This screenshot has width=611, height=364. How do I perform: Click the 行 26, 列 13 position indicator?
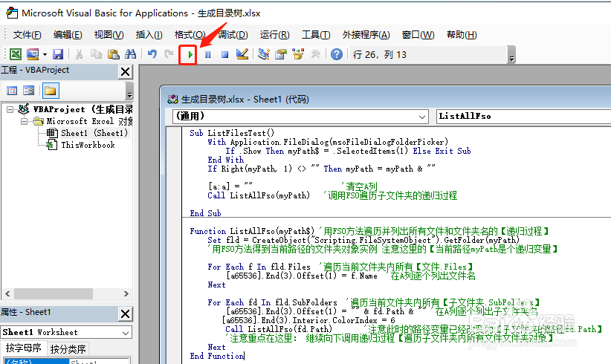click(x=380, y=54)
